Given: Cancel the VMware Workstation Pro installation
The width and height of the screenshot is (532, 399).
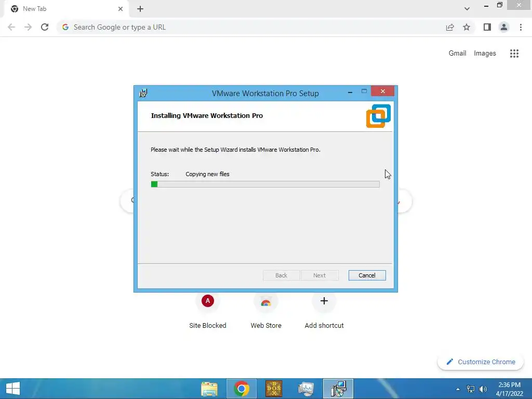Looking at the screenshot, I should [367, 275].
